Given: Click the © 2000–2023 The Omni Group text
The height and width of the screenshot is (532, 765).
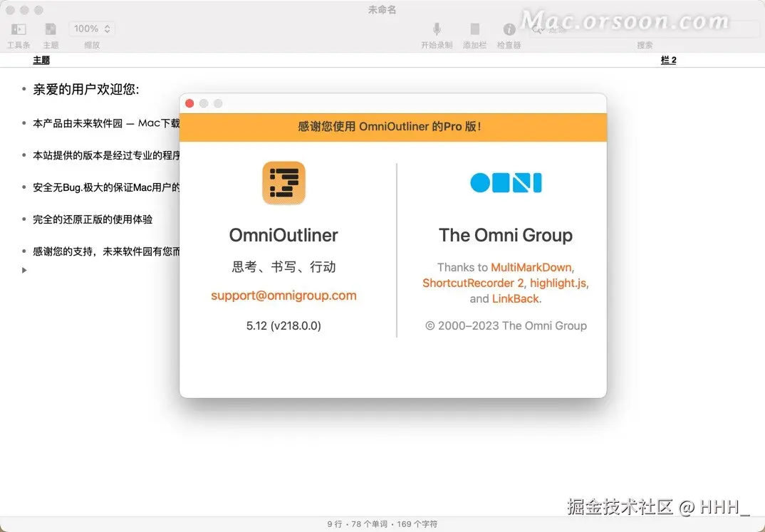Looking at the screenshot, I should [506, 325].
